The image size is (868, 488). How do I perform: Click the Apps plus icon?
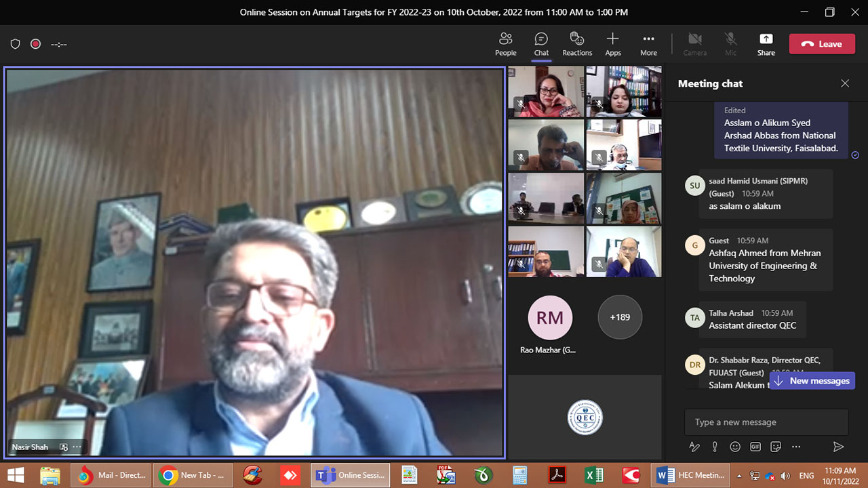point(613,44)
